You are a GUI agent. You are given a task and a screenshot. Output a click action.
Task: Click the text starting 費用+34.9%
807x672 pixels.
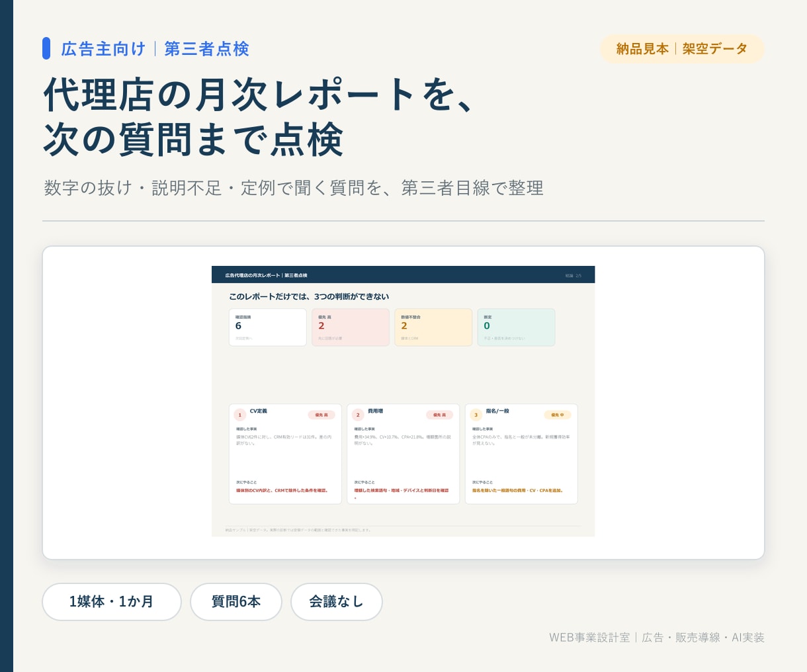tap(402, 440)
